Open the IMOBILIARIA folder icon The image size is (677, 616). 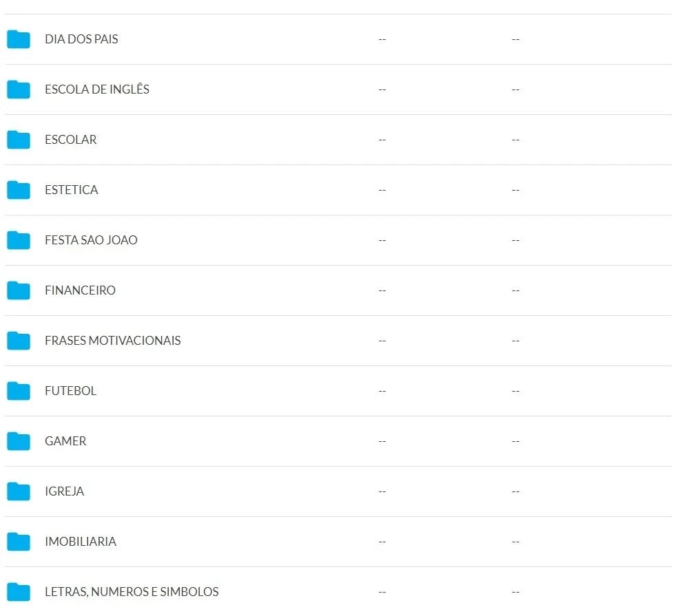19,542
